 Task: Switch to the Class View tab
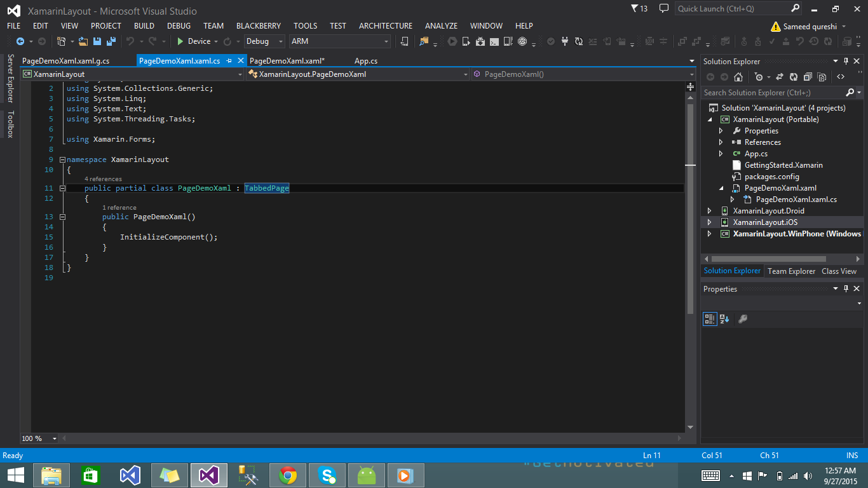pos(839,271)
